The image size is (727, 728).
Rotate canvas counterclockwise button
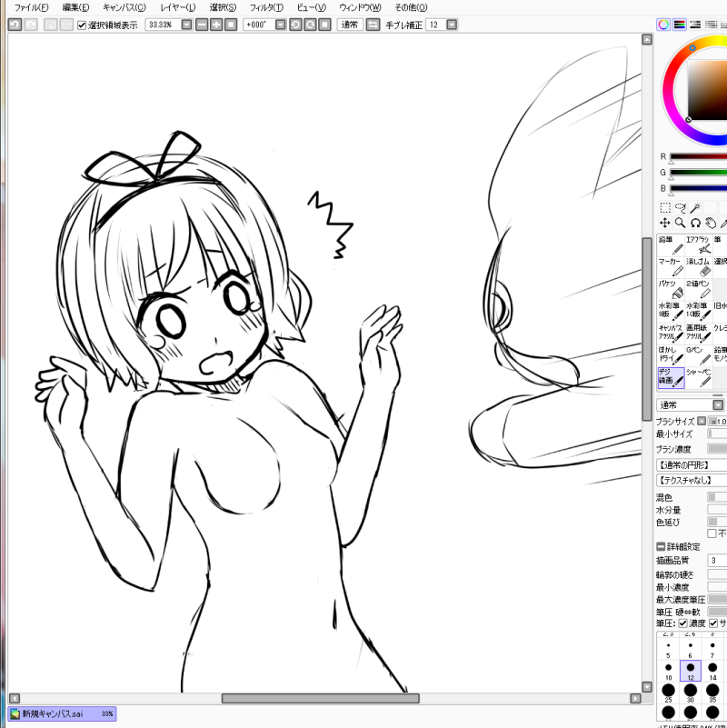pyautogui.click(x=295, y=25)
